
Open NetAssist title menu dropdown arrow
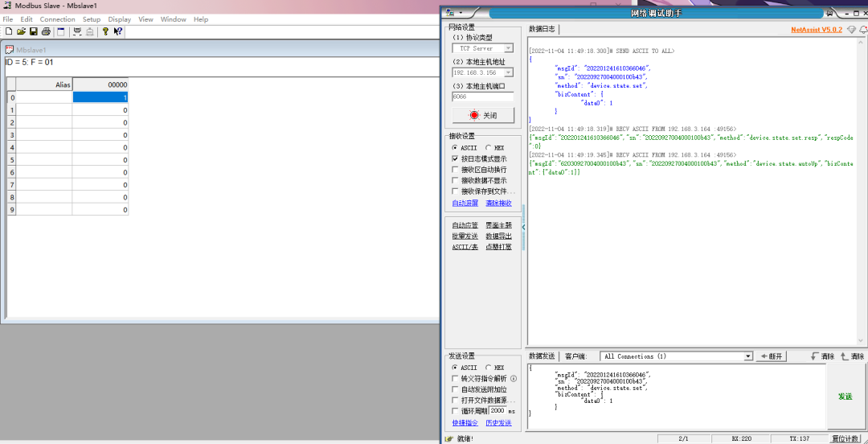460,13
